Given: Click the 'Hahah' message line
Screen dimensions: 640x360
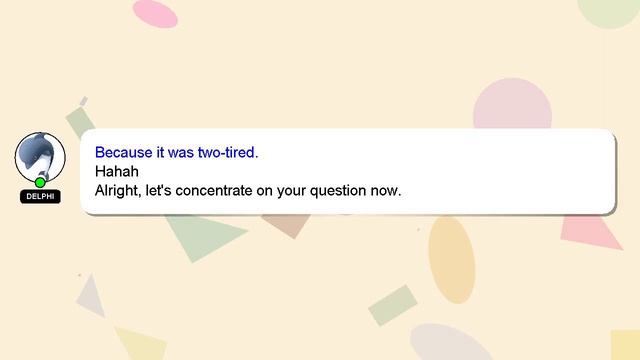Looking at the screenshot, I should click(x=117, y=171).
